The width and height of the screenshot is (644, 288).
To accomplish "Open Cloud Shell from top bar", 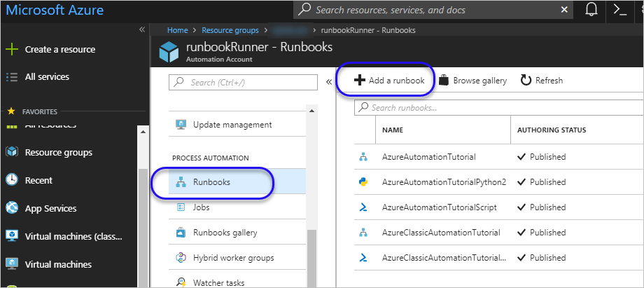I will pos(619,10).
